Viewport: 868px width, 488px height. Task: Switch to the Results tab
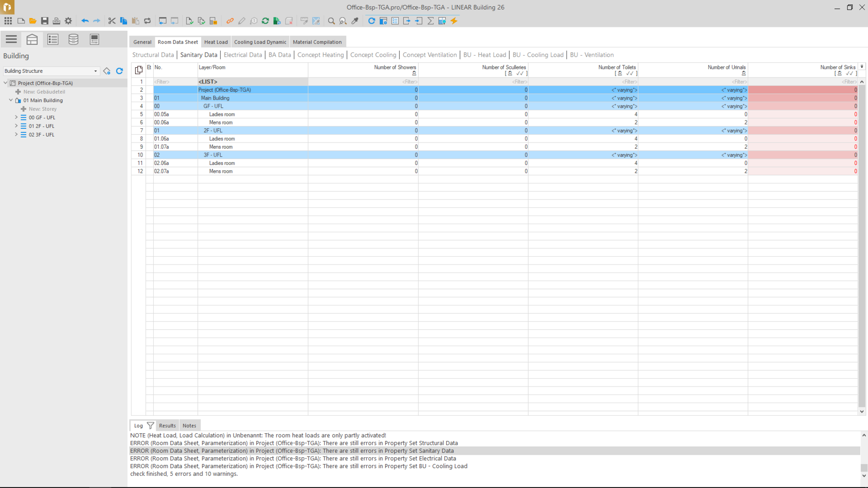pyautogui.click(x=167, y=426)
